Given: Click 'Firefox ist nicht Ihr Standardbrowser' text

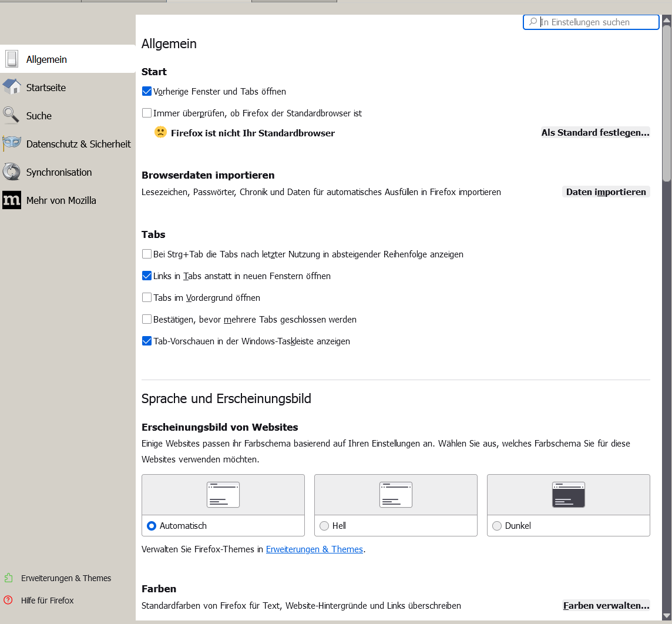Looking at the screenshot, I should pyautogui.click(x=253, y=133).
